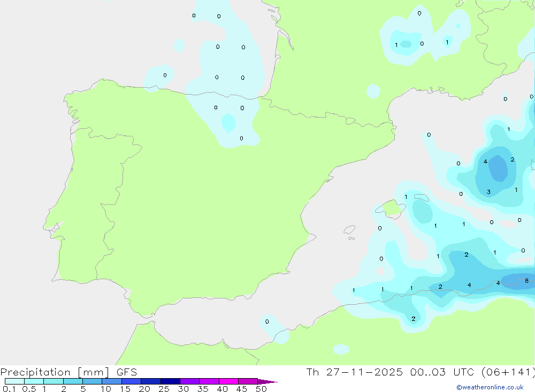Select the legend swatch between 2 and 5
This screenshot has height=392, width=535.
pos(73,381)
